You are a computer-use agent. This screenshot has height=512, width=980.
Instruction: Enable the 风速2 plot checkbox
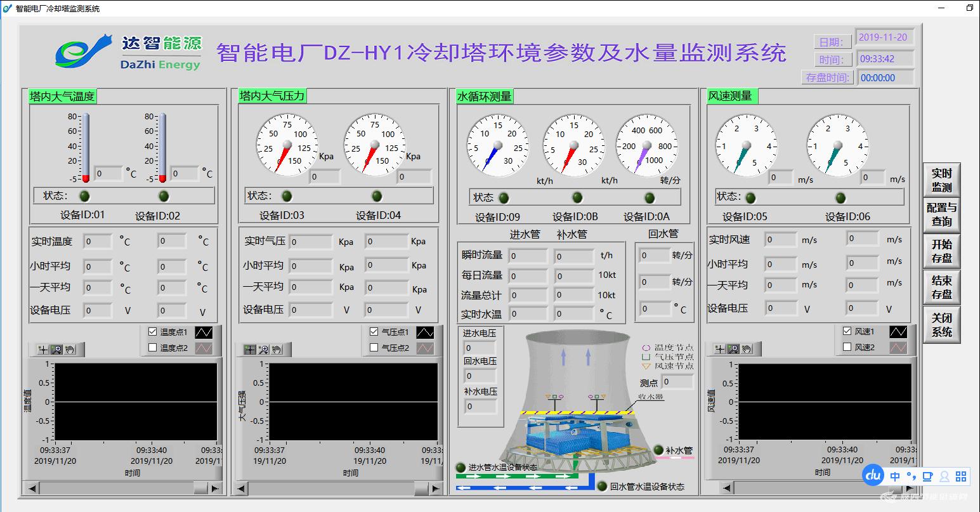847,347
